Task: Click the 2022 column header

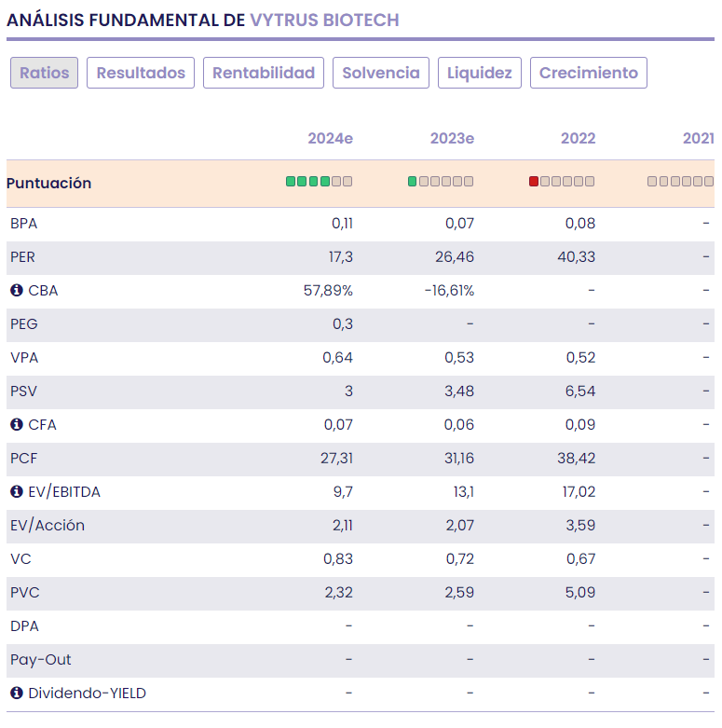Action: pos(578,139)
